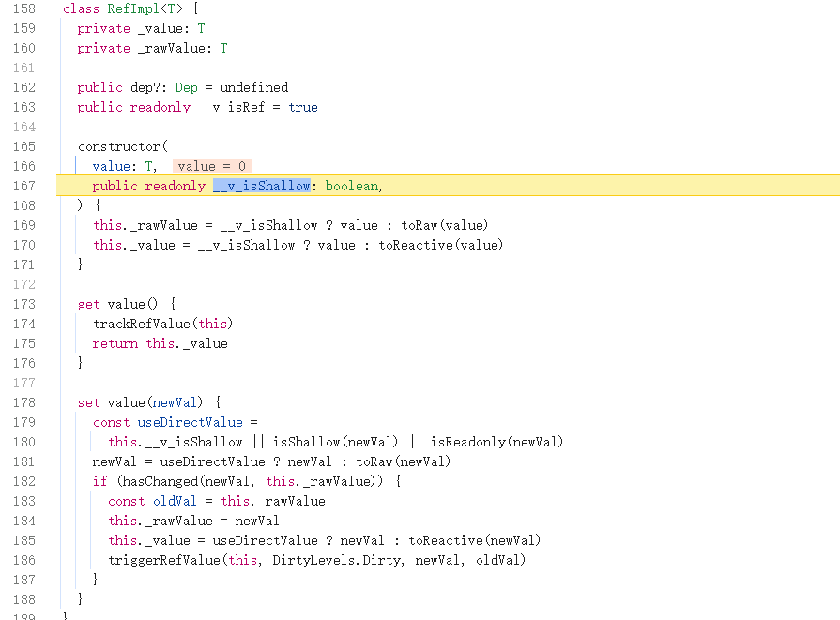Viewport: 840px width, 620px height.
Task: Click the isReadonly call on line 180
Action: pos(466,442)
